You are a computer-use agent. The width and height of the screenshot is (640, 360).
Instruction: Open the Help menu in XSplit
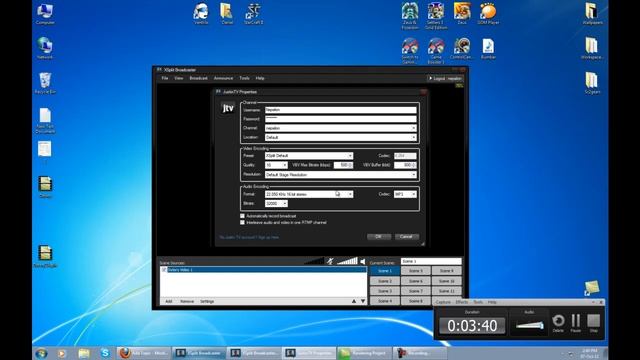pos(260,78)
